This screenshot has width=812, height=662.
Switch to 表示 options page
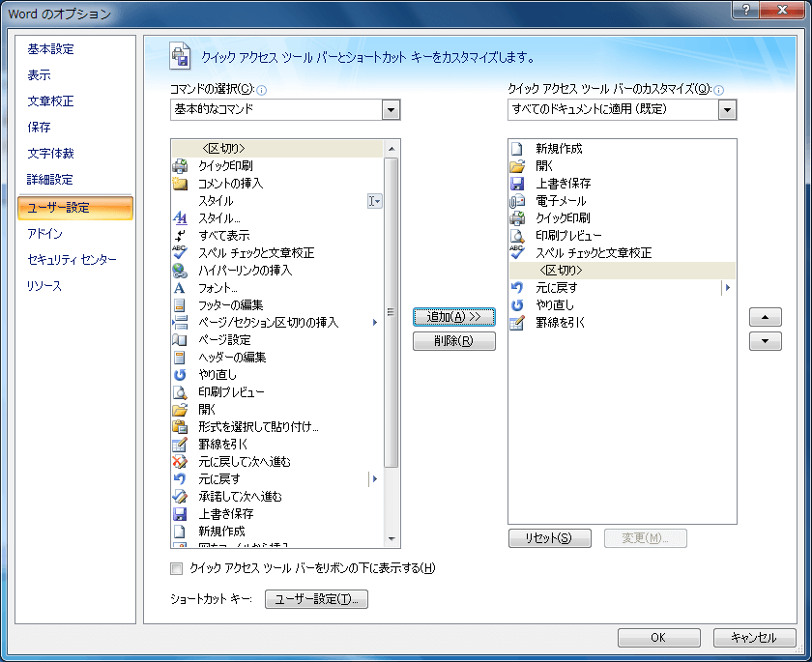click(40, 75)
